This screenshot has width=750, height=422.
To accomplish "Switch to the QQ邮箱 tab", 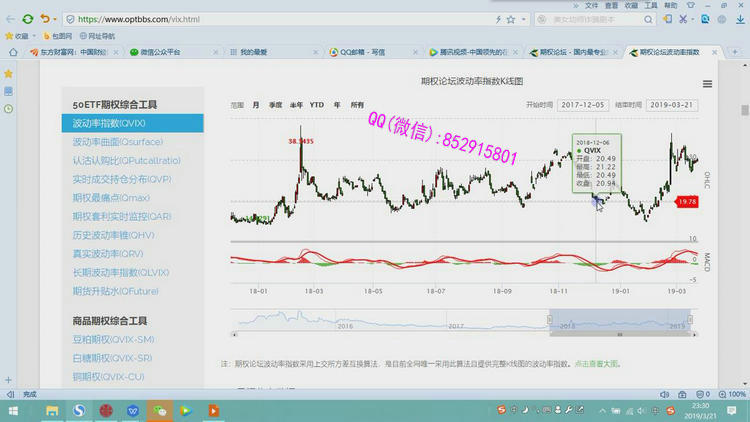I will click(360, 52).
